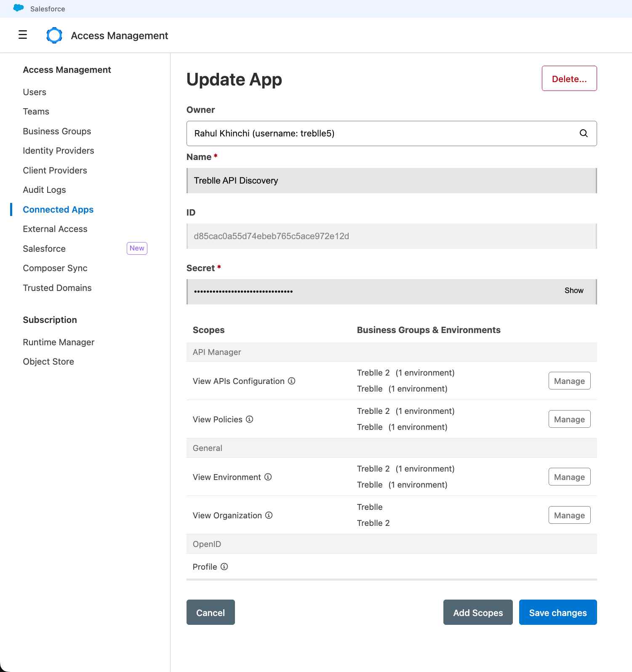Click the Add Scopes button
Viewport: 632px width, 672px height.
(477, 613)
